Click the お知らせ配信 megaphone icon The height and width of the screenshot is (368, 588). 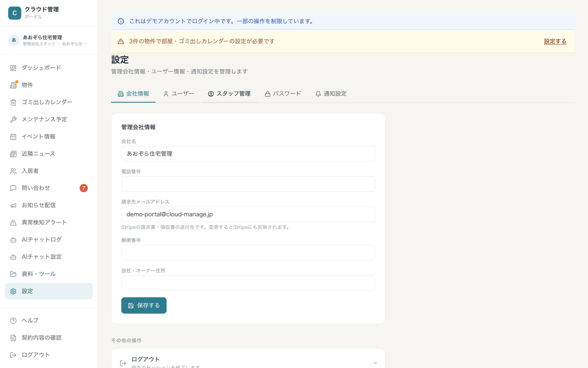[x=13, y=205]
